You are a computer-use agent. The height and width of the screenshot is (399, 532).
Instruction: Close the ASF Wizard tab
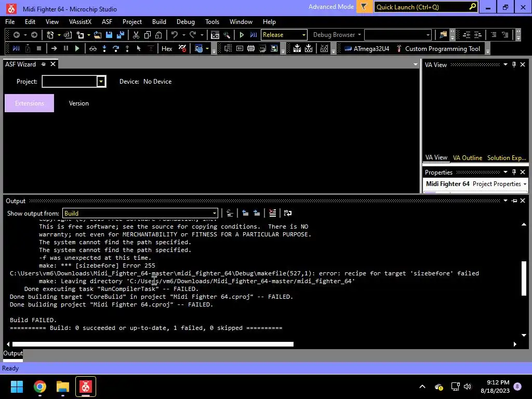(x=53, y=64)
